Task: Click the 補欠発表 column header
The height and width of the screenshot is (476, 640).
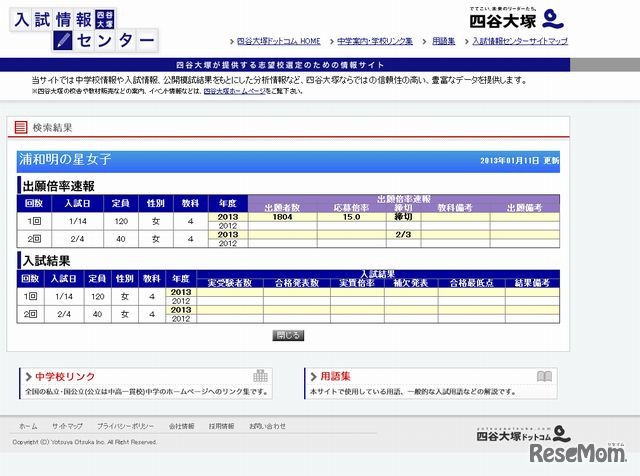Action: [411, 283]
